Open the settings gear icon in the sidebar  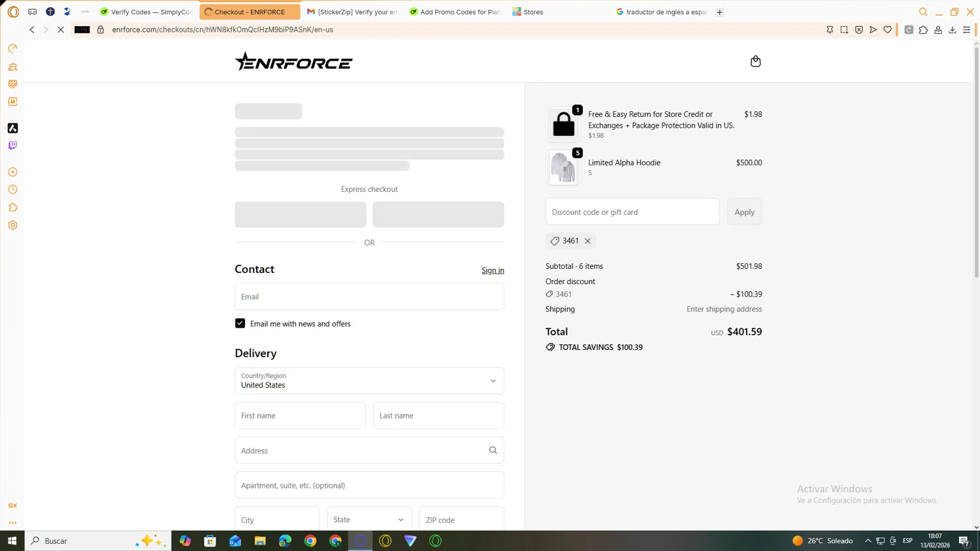[12, 225]
